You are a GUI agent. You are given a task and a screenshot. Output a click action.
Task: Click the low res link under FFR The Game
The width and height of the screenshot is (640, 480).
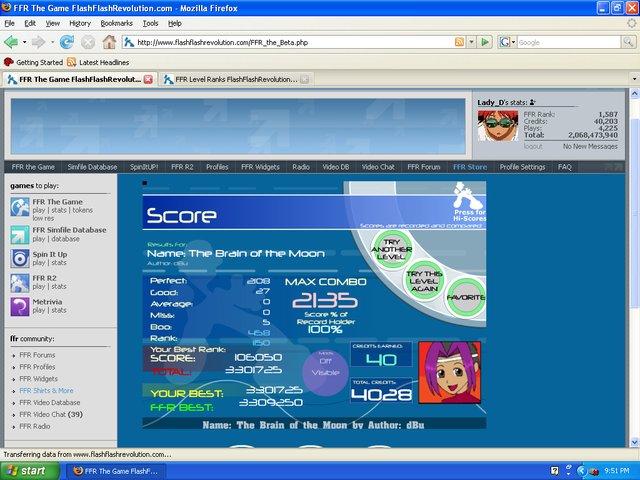point(43,218)
